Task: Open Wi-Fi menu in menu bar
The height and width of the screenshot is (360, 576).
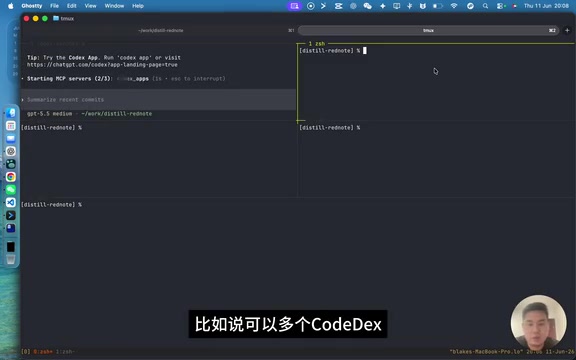Action: [x=454, y=6]
